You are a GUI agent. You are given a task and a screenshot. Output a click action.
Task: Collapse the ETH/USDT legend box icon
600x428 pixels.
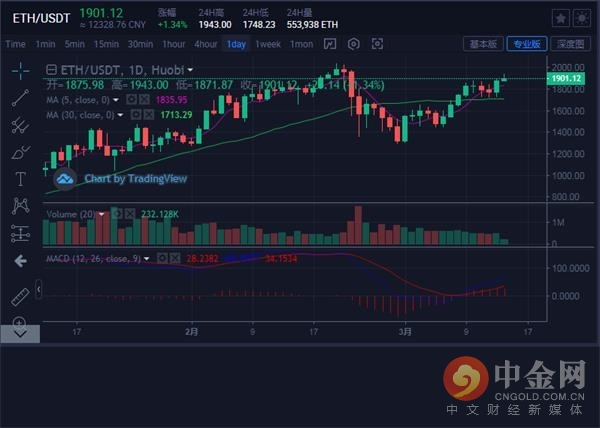tap(51, 70)
